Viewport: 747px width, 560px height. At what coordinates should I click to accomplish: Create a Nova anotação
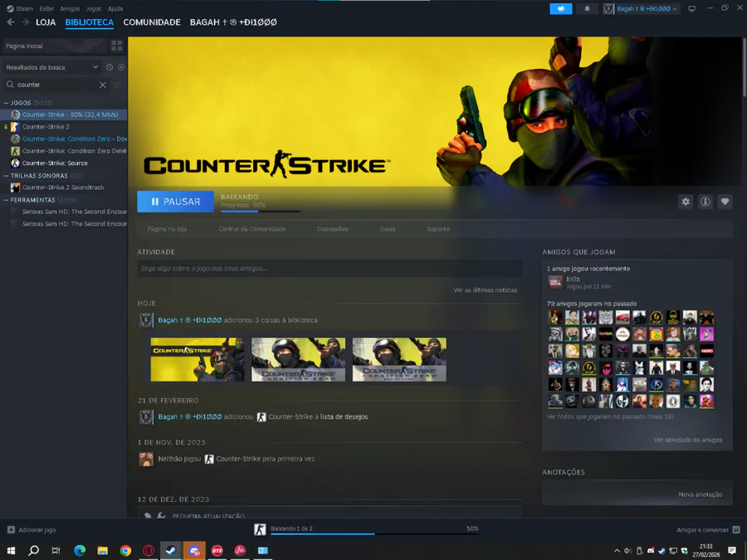[700, 494]
